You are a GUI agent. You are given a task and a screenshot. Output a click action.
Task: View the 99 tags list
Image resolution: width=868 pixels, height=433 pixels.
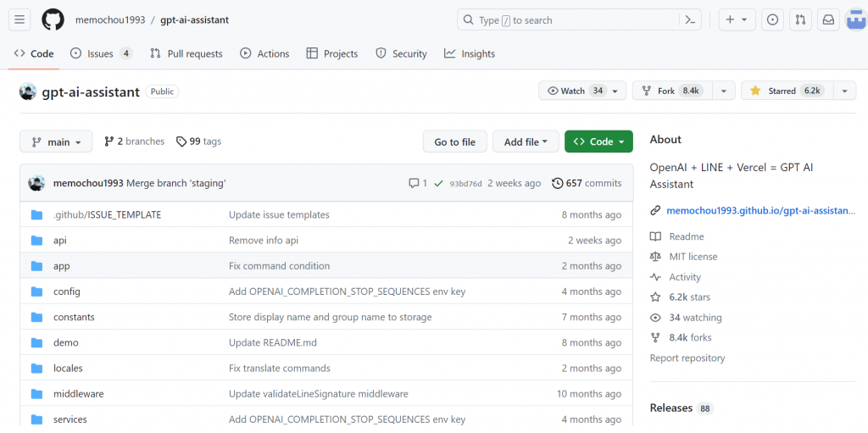198,142
